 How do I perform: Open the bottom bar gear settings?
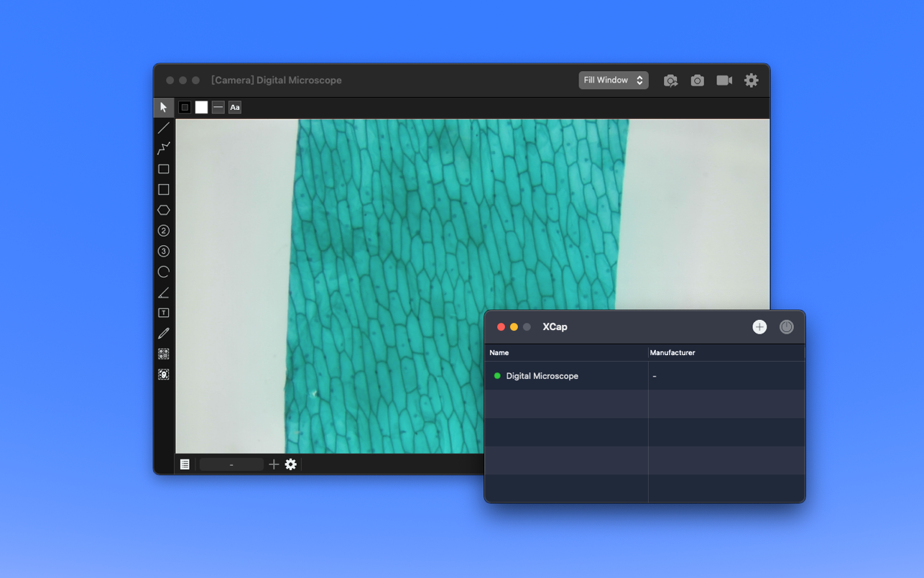click(x=291, y=464)
